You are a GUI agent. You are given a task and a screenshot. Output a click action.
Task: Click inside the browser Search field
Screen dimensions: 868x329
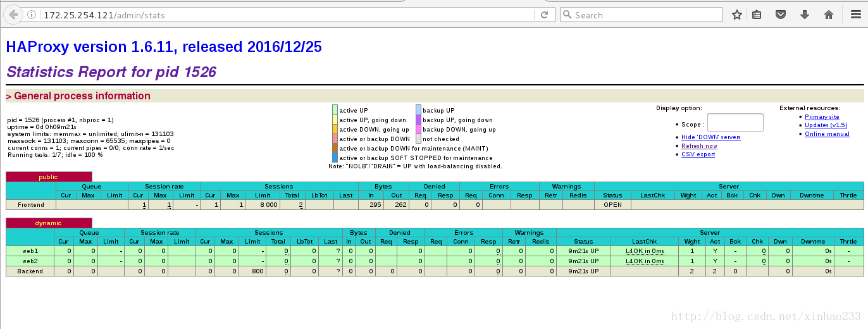[641, 15]
